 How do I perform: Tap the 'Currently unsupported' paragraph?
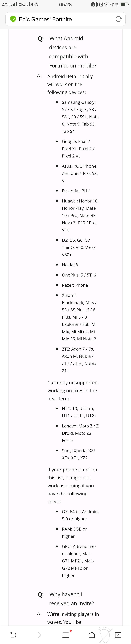pos(73,390)
